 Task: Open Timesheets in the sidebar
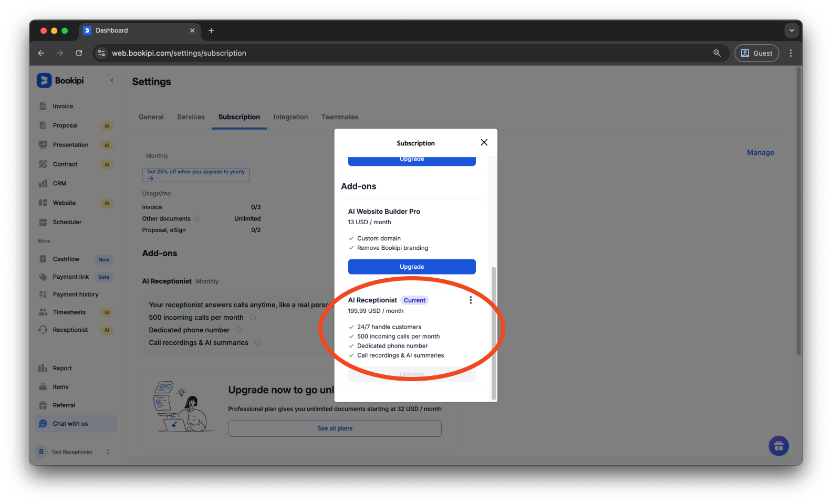tap(76, 312)
